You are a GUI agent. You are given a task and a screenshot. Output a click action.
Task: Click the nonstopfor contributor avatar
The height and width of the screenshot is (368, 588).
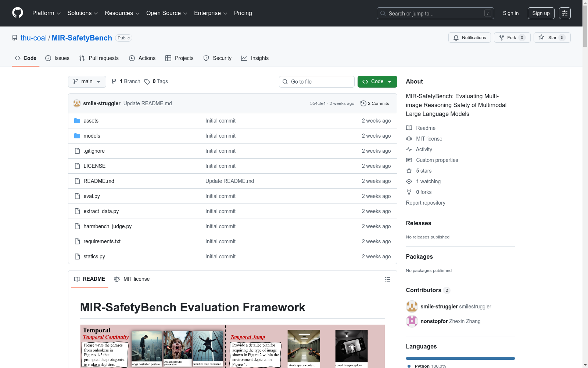click(x=412, y=321)
